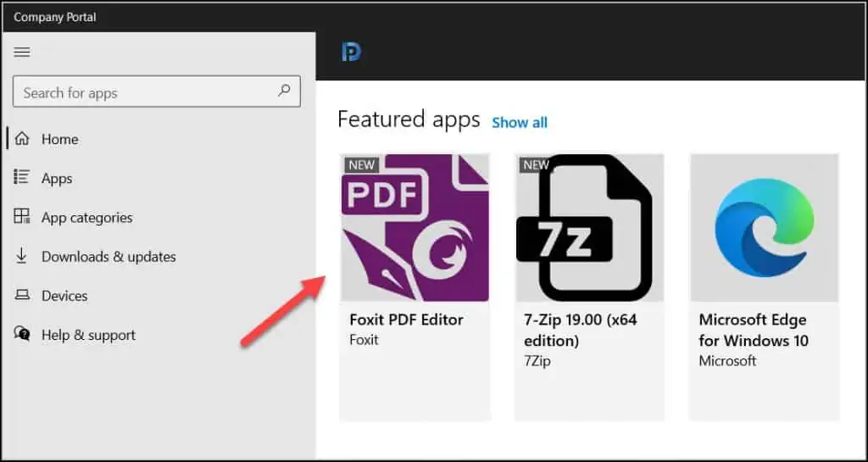Click the Microsoft publisher name
The image size is (868, 462).
click(727, 361)
